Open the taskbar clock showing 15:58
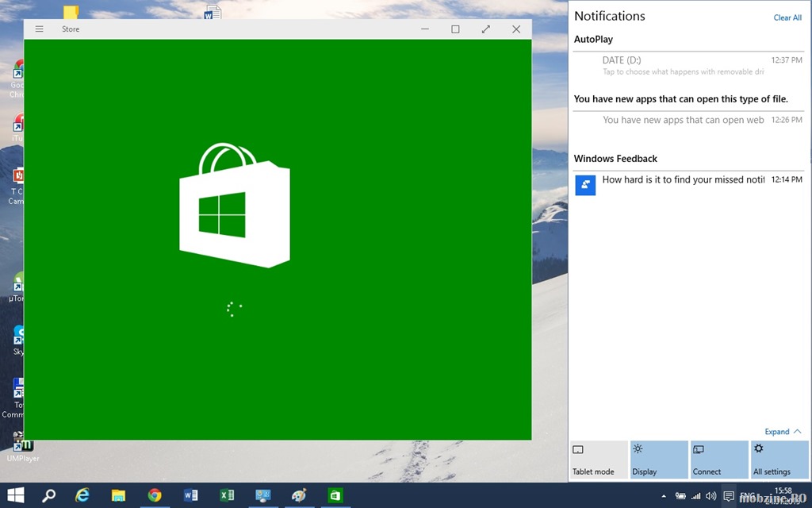This screenshot has height=508, width=812. pyautogui.click(x=783, y=495)
